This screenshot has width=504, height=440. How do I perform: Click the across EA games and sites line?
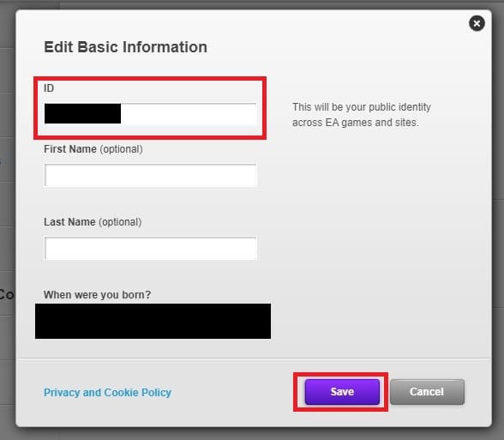(355, 123)
